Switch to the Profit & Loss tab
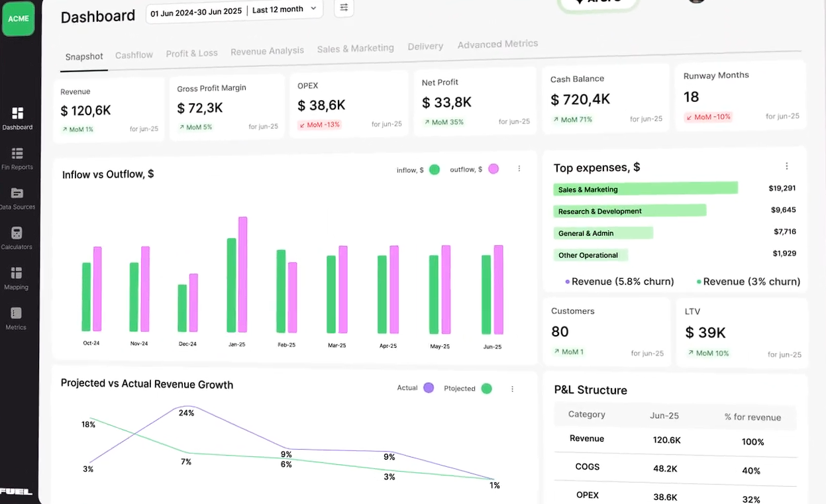This screenshot has height=504, width=826. 191,53
